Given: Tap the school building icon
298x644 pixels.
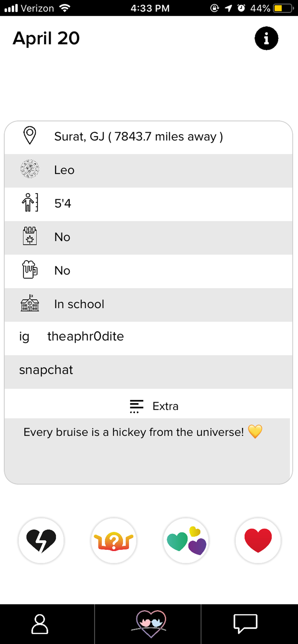Looking at the screenshot, I should pyautogui.click(x=30, y=303).
